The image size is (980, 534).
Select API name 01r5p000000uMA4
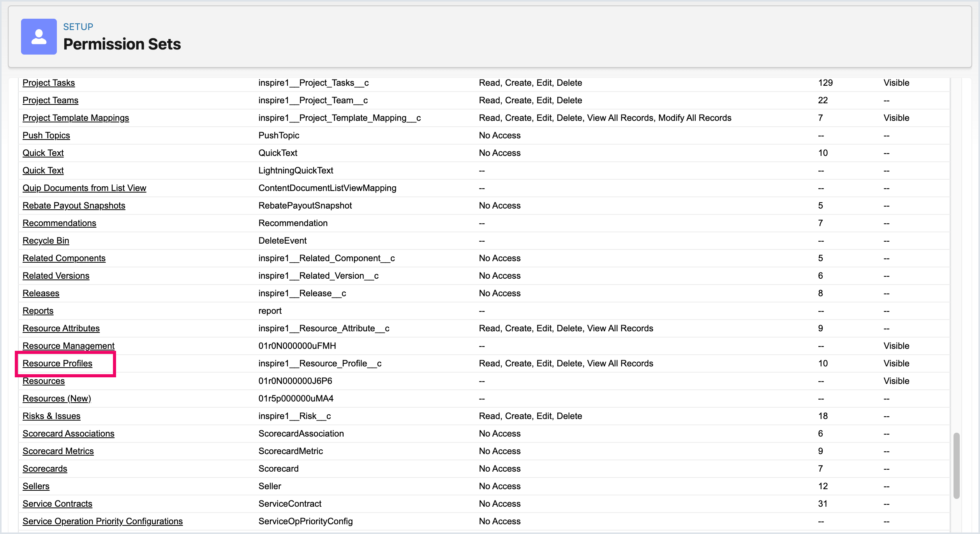(296, 398)
